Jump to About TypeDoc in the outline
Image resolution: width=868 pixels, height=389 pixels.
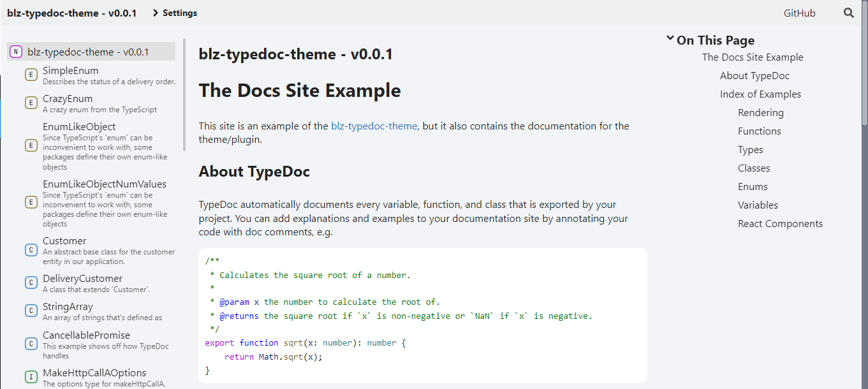click(x=754, y=75)
